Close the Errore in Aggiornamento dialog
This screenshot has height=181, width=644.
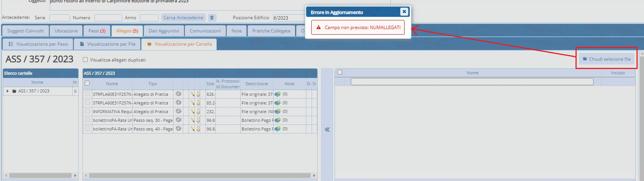coord(404,12)
